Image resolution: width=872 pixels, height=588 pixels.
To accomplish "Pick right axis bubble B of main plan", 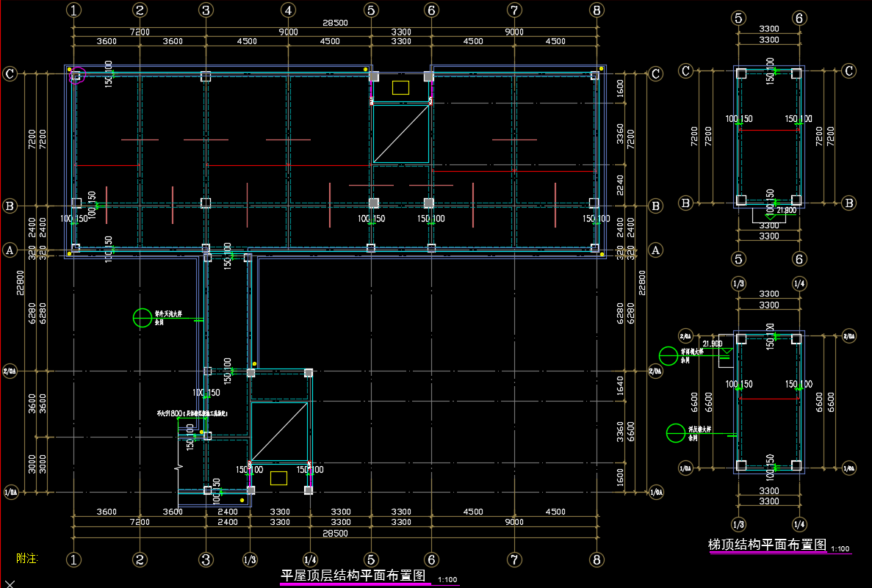I will point(656,206).
